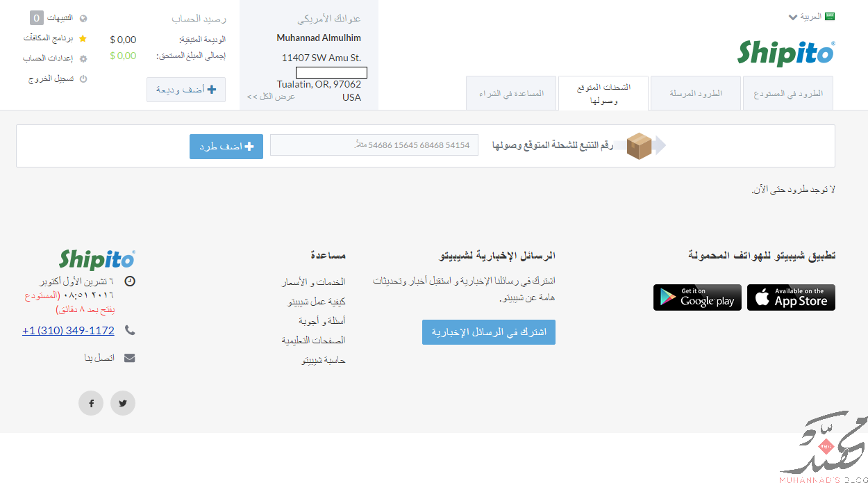Open the gear icon for إعدادات الحساب
This screenshot has width=868, height=483.
[x=83, y=59]
